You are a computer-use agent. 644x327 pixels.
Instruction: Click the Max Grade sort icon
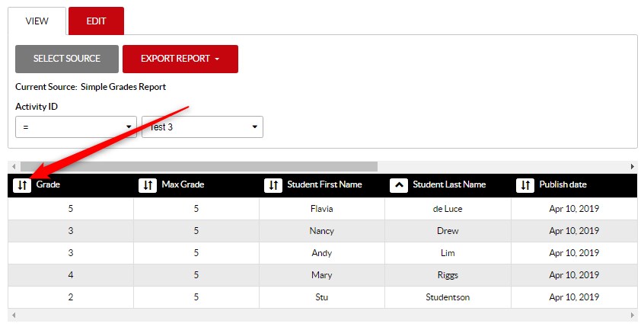[x=148, y=185]
